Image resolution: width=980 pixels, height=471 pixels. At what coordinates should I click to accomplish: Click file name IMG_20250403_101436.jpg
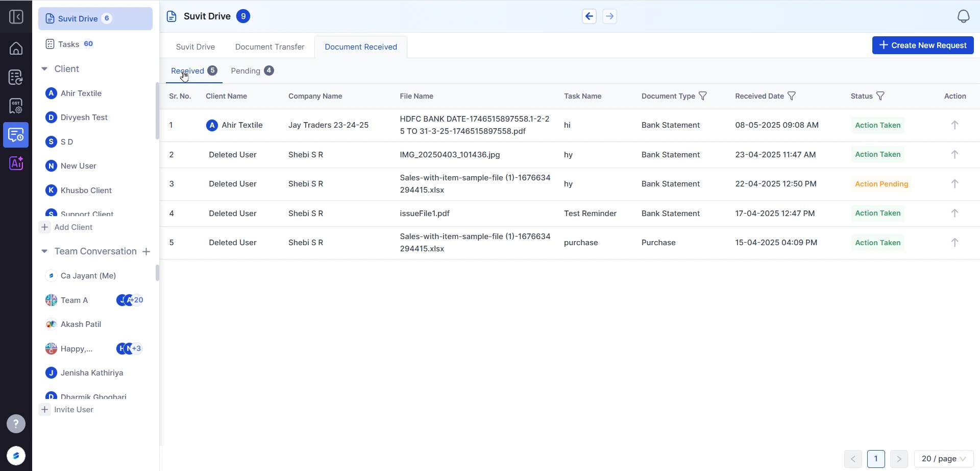point(450,155)
